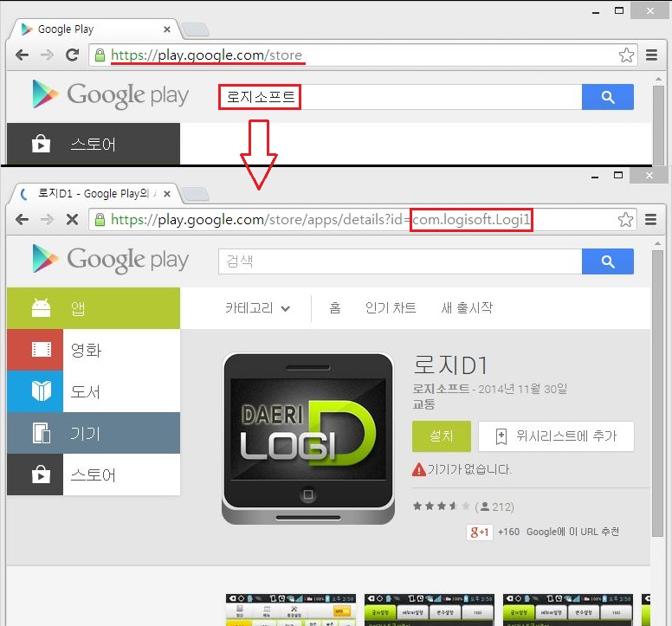672x626 pixels.
Task: Click forward arrow in top browser window
Action: [x=47, y=55]
